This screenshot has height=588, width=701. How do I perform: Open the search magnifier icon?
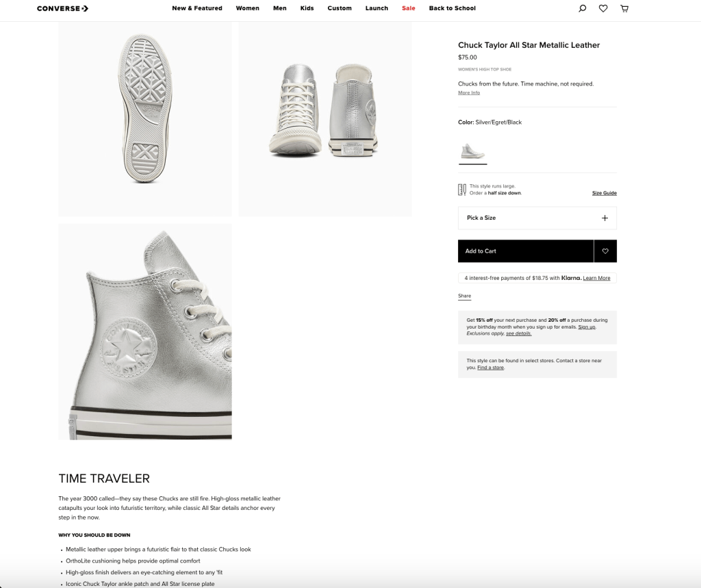tap(583, 8)
